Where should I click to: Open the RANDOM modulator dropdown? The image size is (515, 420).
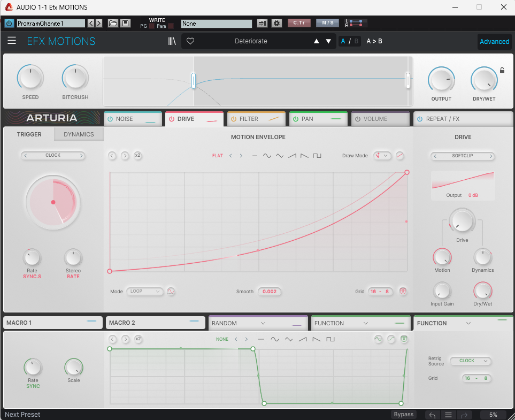tap(263, 323)
